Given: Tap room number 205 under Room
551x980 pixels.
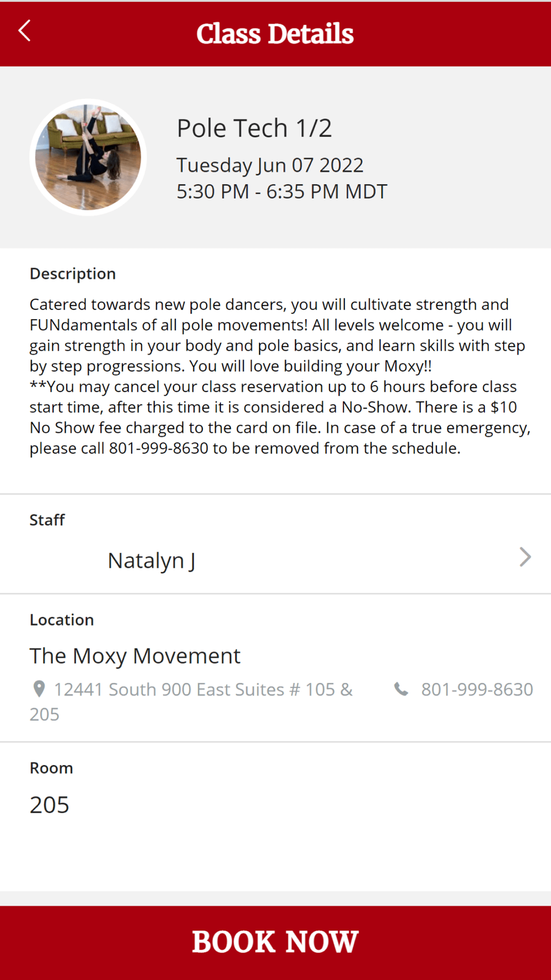Looking at the screenshot, I should (50, 805).
